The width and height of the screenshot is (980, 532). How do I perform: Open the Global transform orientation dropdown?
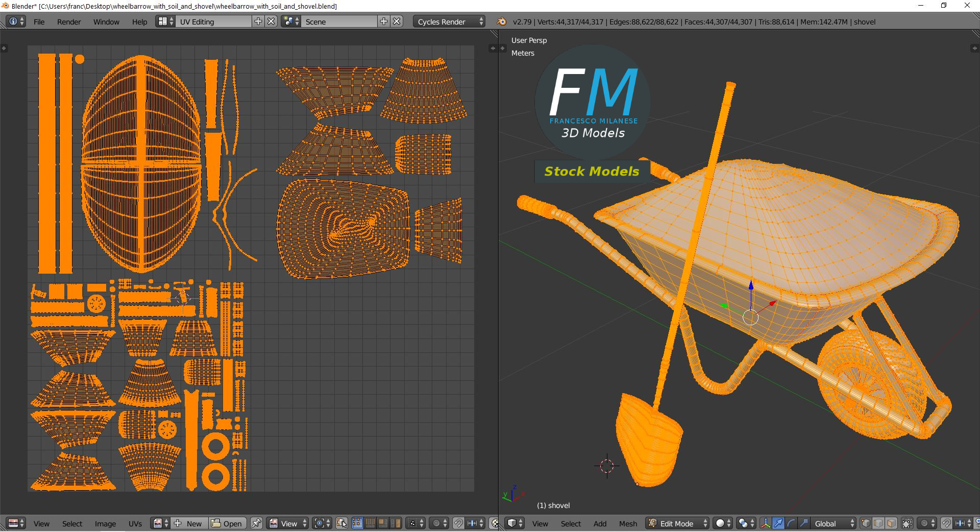[x=834, y=523]
